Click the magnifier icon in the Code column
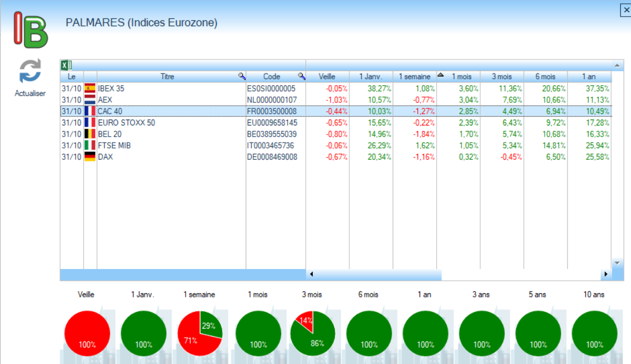The image size is (631, 364). [302, 77]
